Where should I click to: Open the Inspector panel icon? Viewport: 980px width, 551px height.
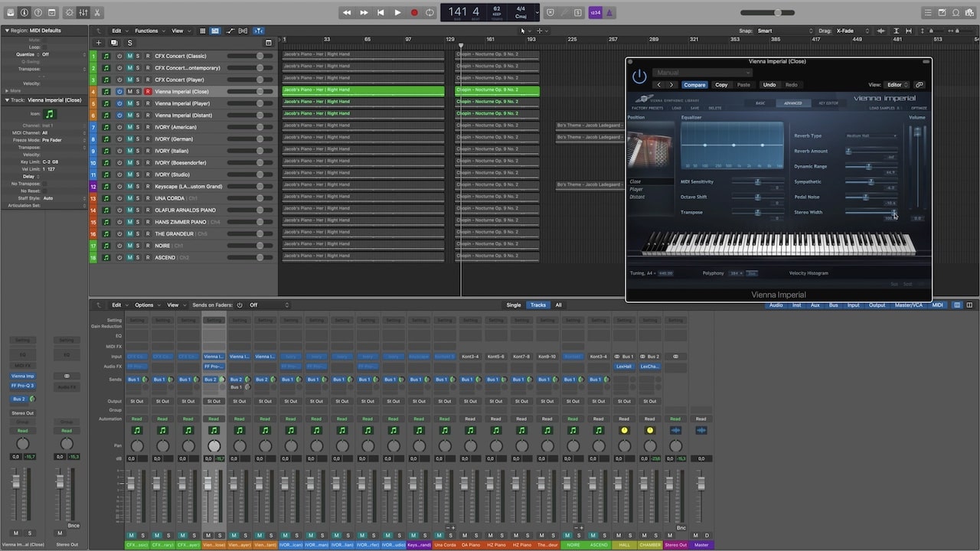(24, 12)
